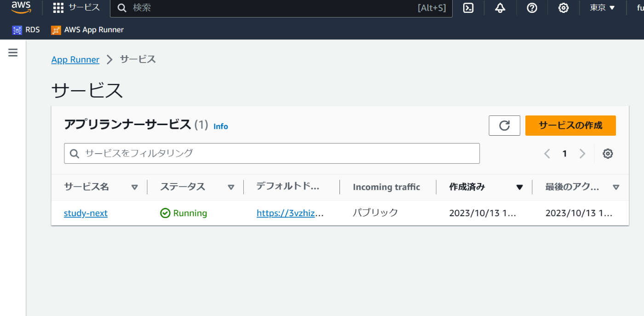Open the help question mark menu
Image resolution: width=644 pixels, height=316 pixels.
532,8
